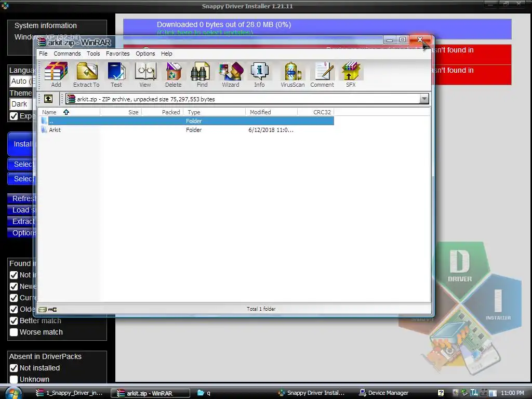This screenshot has height=399, width=532.
Task: Click the Delete toolbar icon
Action: (174, 75)
